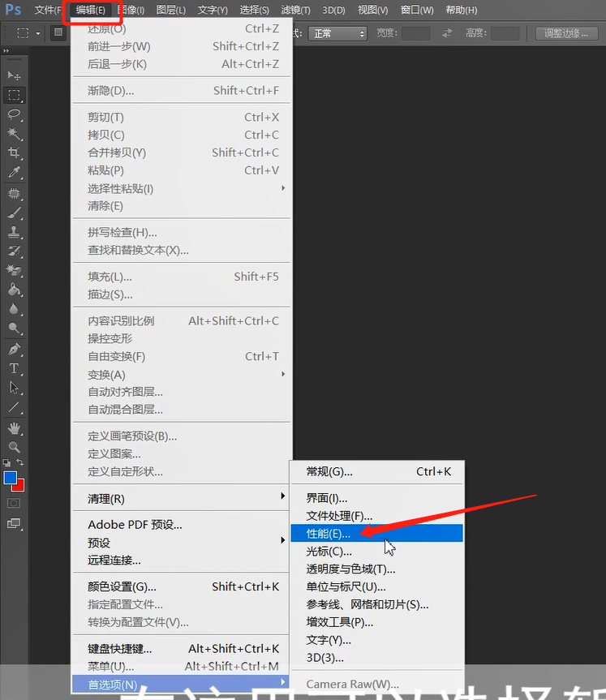Open the style dropdown showing 正常
Viewport: 606px width, 700px height.
(x=337, y=33)
